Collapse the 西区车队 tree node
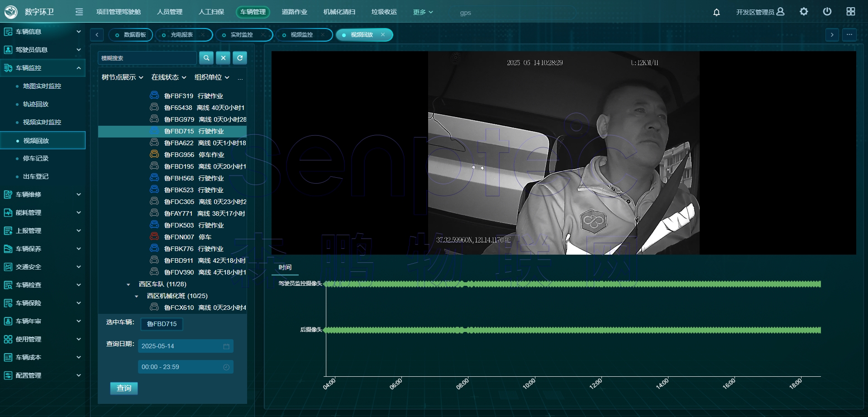This screenshot has width=868, height=417. 129,284
